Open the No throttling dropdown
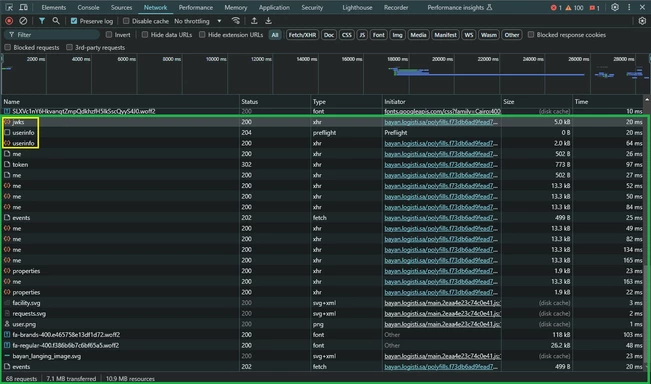651x384 pixels. 198,21
